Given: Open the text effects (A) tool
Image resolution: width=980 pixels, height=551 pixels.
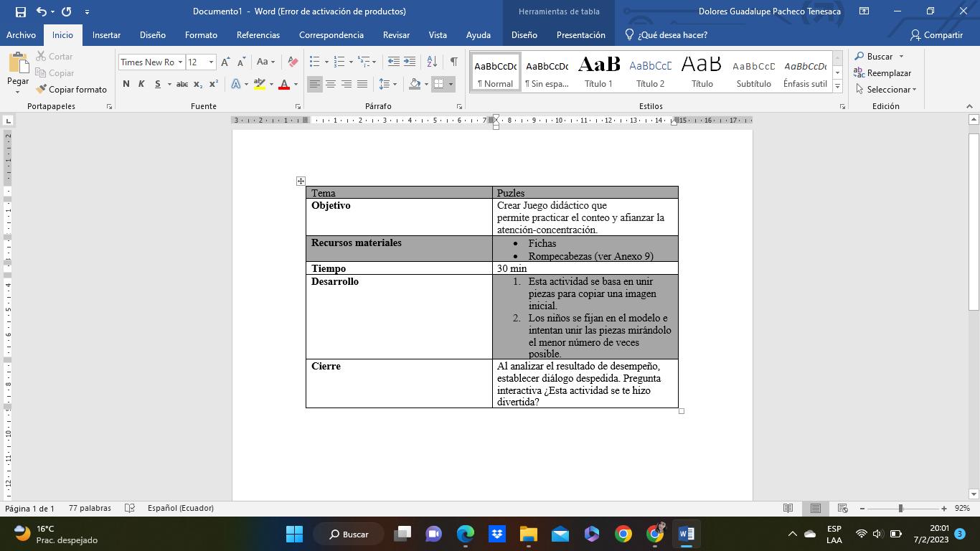Looking at the screenshot, I should coord(236,84).
